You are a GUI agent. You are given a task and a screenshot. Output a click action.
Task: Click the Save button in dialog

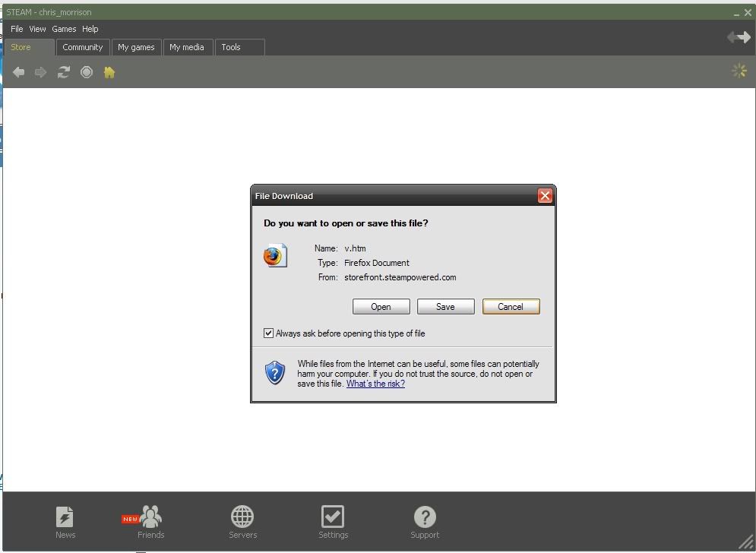pos(445,307)
